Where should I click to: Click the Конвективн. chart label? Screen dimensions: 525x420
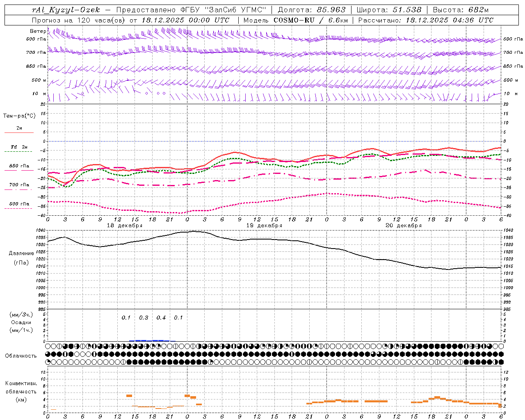coord(21,383)
